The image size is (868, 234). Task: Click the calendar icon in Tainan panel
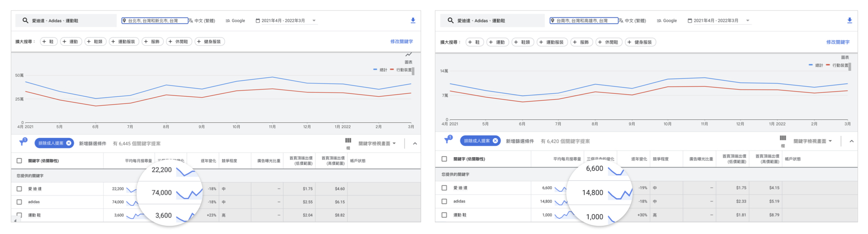pos(690,21)
